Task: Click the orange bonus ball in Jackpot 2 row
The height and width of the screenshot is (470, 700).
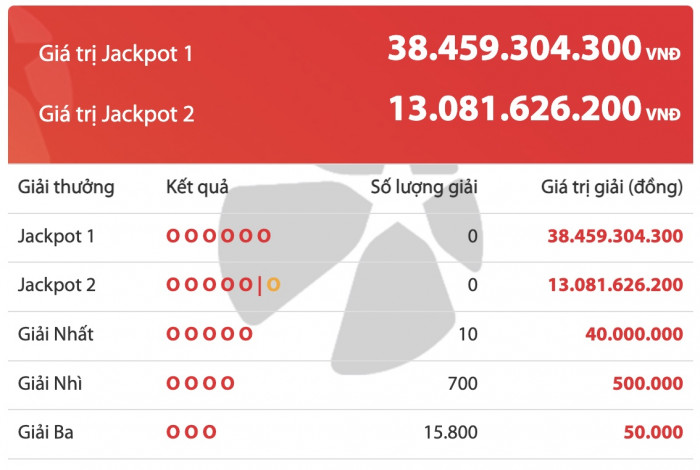Action: [x=273, y=285]
